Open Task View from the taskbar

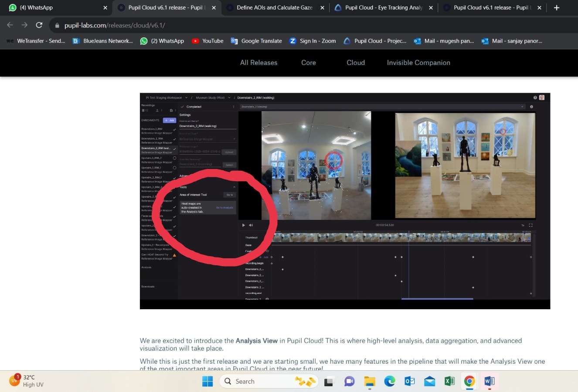pyautogui.click(x=329, y=382)
